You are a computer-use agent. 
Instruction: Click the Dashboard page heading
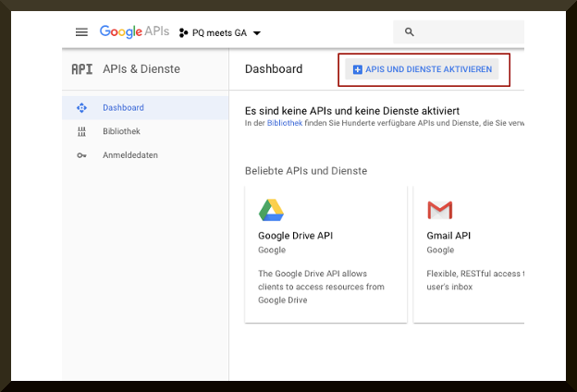tap(274, 68)
